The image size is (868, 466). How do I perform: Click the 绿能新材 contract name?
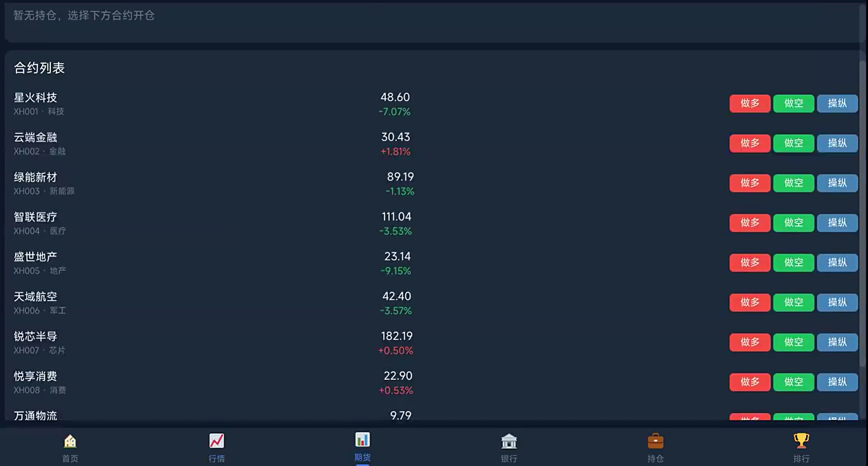click(35, 177)
